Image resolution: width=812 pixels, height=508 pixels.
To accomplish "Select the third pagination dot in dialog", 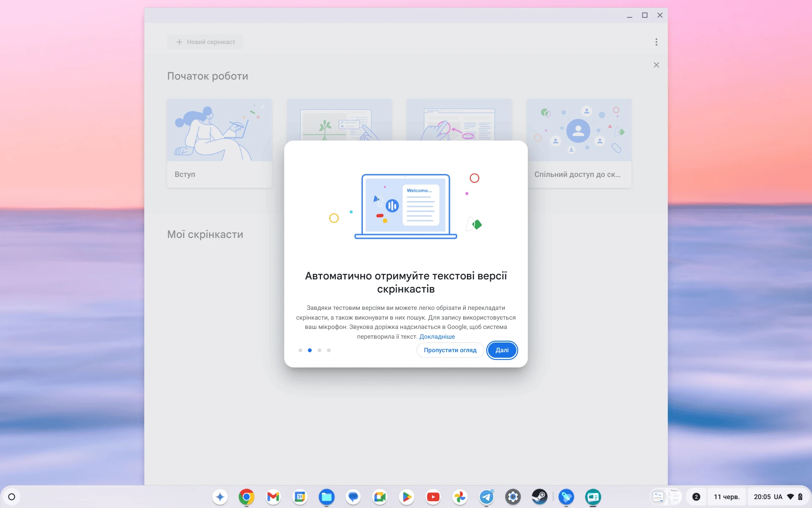I will pos(319,350).
